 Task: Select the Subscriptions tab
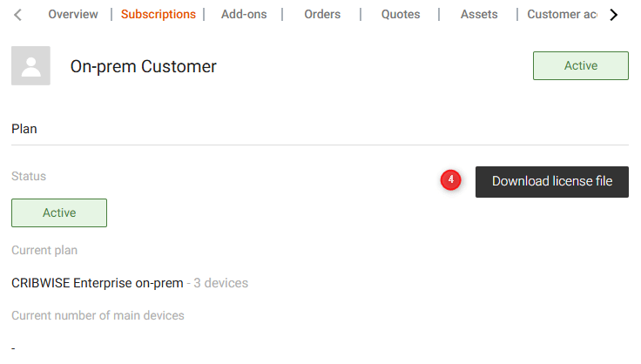tap(159, 15)
